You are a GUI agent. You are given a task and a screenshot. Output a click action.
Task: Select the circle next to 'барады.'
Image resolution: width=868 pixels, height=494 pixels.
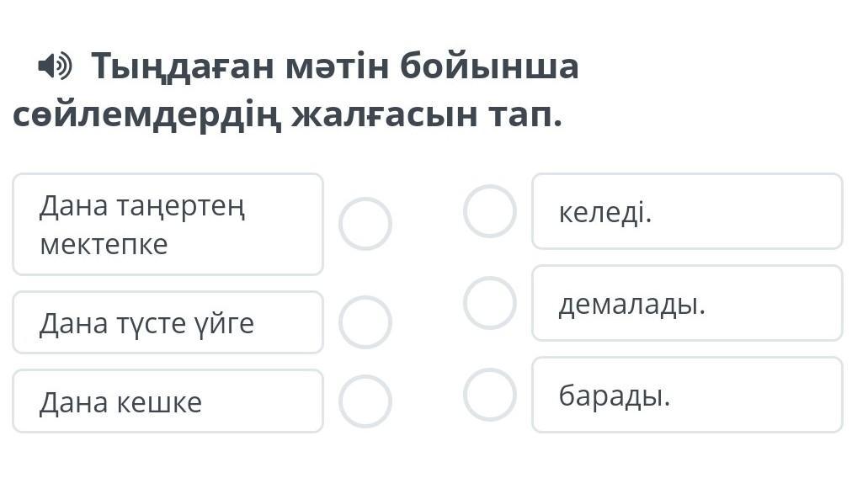point(490,395)
